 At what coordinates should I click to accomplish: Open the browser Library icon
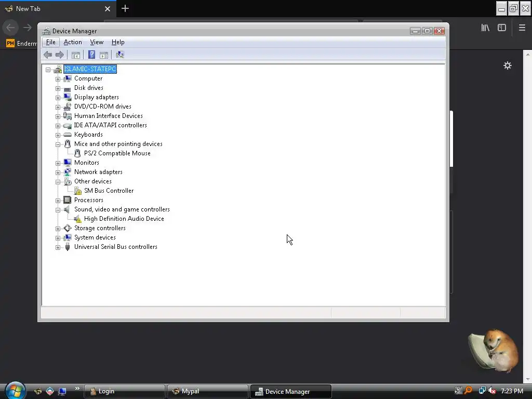485,28
